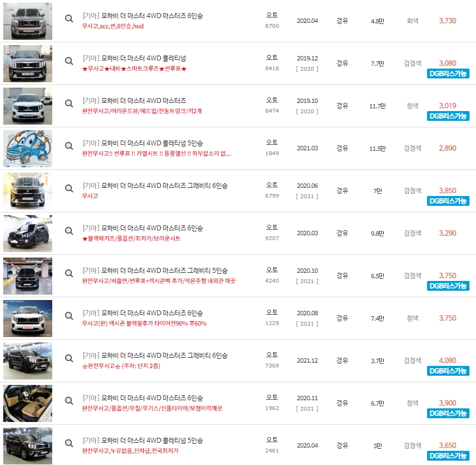
Task: Click magnifier icon for 2,890 listing
Action: coord(69,146)
